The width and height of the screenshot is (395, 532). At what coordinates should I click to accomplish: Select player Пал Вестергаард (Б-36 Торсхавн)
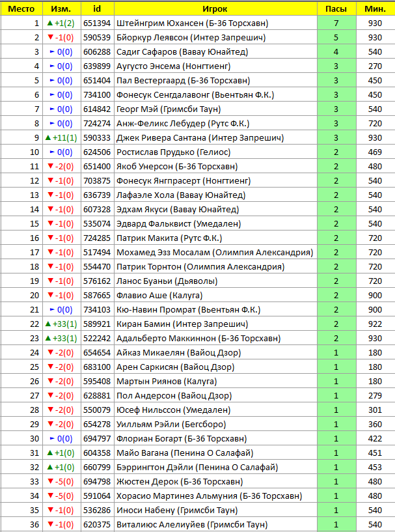pyautogui.click(x=184, y=80)
